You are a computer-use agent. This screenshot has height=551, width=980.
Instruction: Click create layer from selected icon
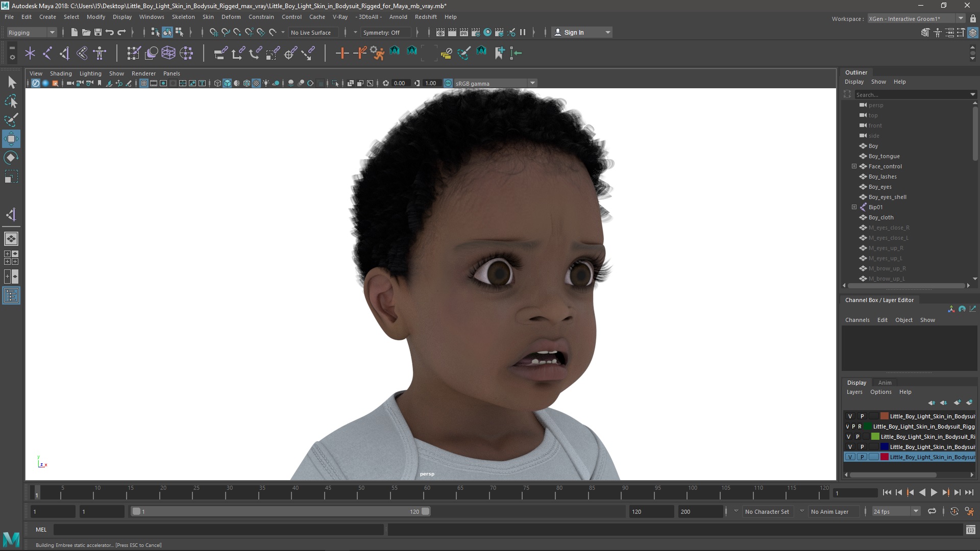[x=969, y=403]
